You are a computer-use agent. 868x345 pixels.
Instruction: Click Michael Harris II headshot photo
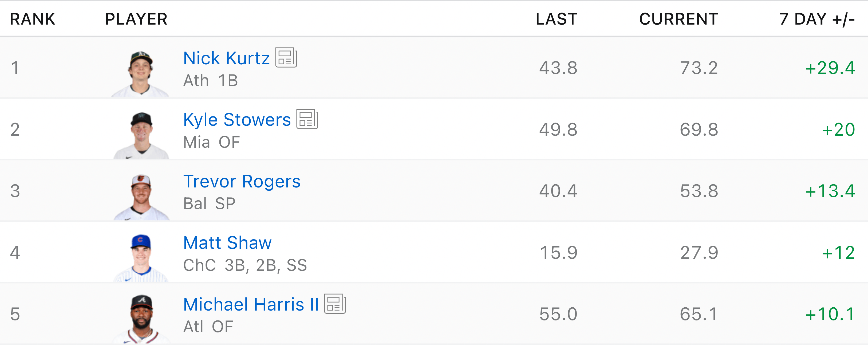(x=141, y=319)
